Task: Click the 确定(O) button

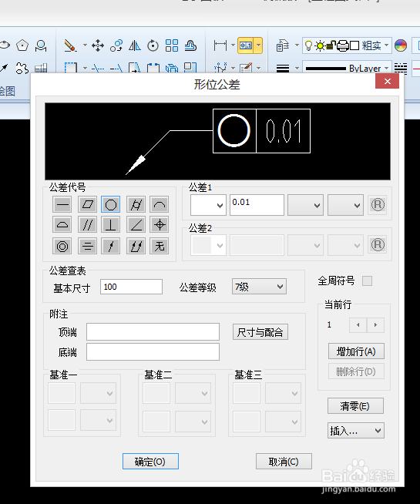Action: [x=150, y=462]
